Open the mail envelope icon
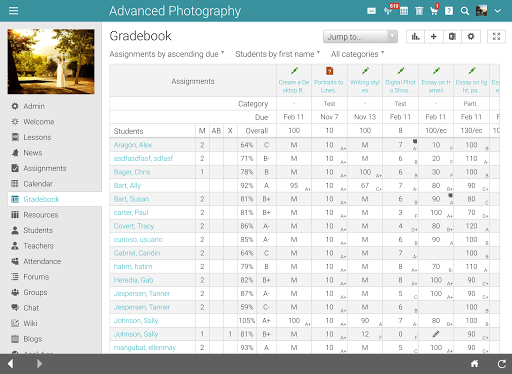This screenshot has height=374, width=512. (x=371, y=11)
